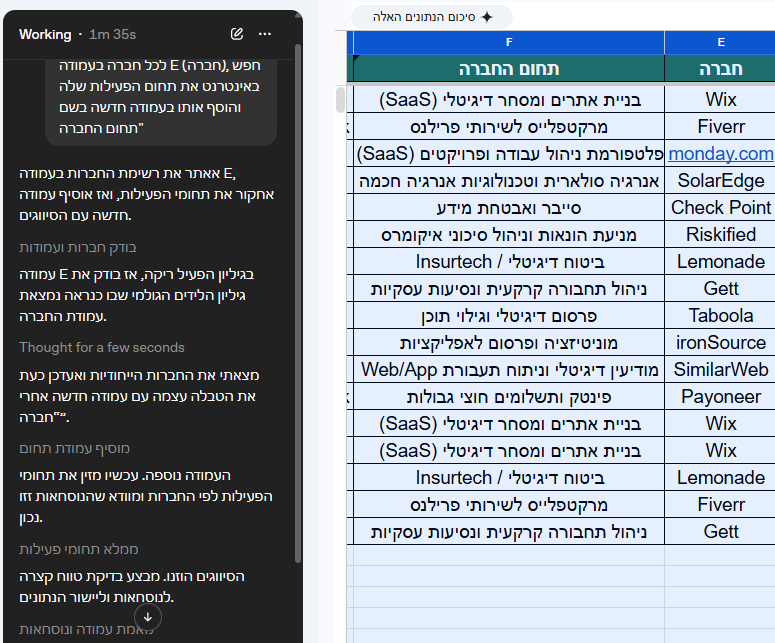The width and height of the screenshot is (775, 643).
Task: Click the SimilarWeb company cell
Action: pyautogui.click(x=721, y=369)
